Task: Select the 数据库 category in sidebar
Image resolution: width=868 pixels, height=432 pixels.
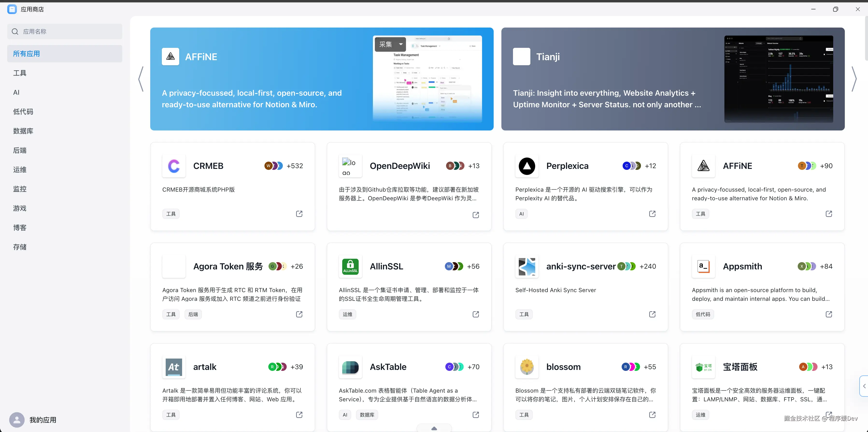Action: (x=23, y=131)
